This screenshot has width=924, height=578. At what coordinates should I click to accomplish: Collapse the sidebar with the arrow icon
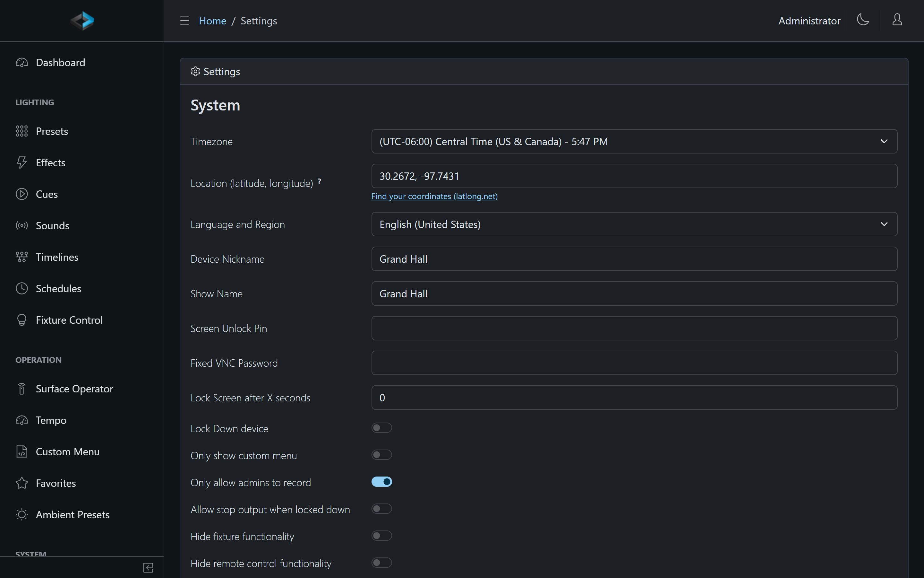tap(148, 568)
